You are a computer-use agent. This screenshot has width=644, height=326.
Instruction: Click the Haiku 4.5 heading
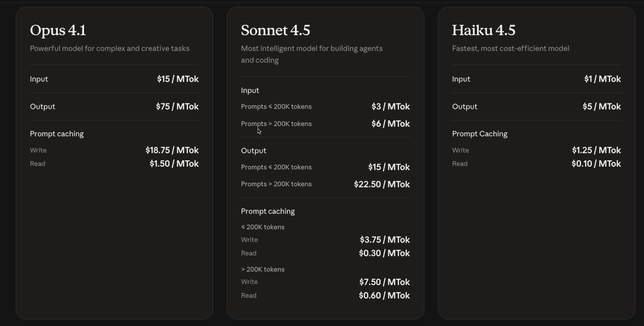[484, 30]
